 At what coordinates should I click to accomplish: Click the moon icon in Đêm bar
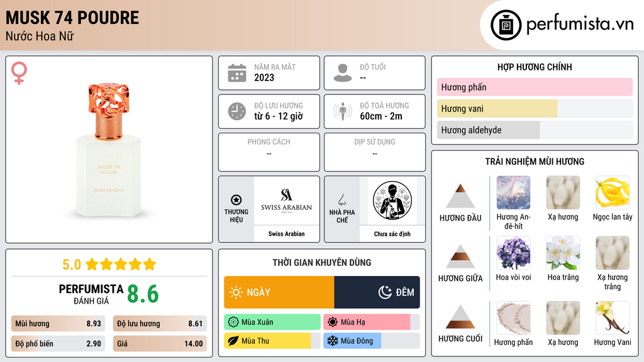click(385, 292)
